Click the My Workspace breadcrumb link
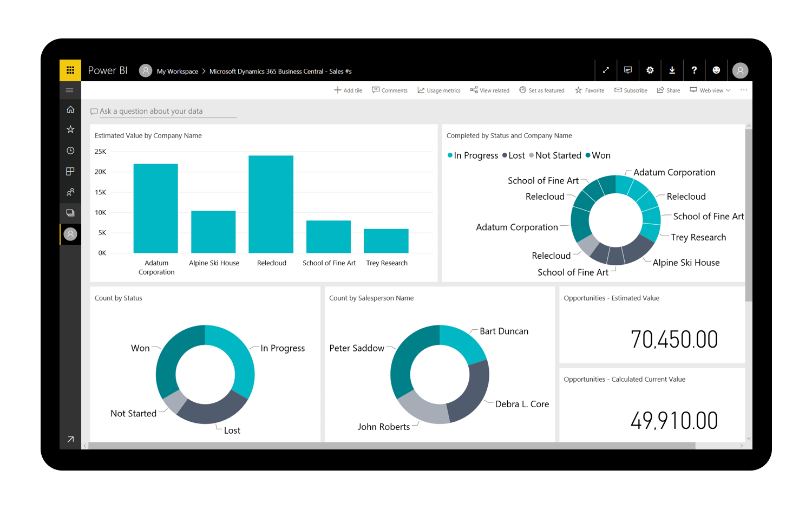The width and height of the screenshot is (812, 509). 176,71
